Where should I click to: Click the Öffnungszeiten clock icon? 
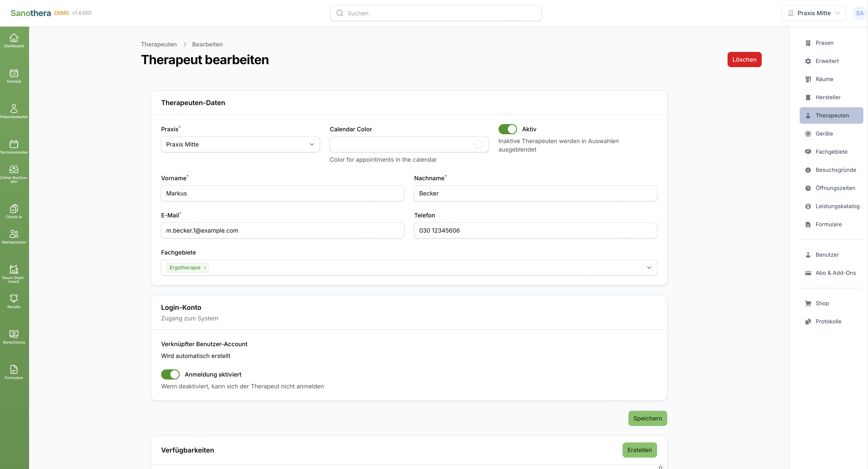(808, 188)
